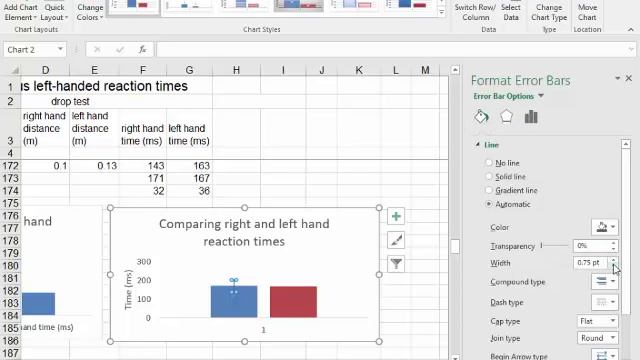Click cell containing 0.13
Image resolution: width=640 pixels, height=360 pixels.
tap(94, 166)
